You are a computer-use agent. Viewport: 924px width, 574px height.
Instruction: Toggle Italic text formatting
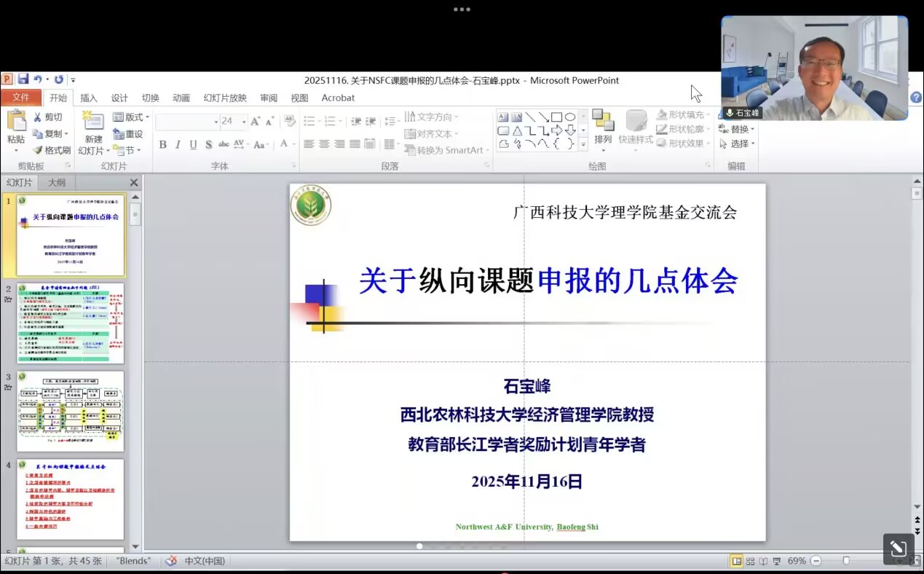pyautogui.click(x=178, y=144)
